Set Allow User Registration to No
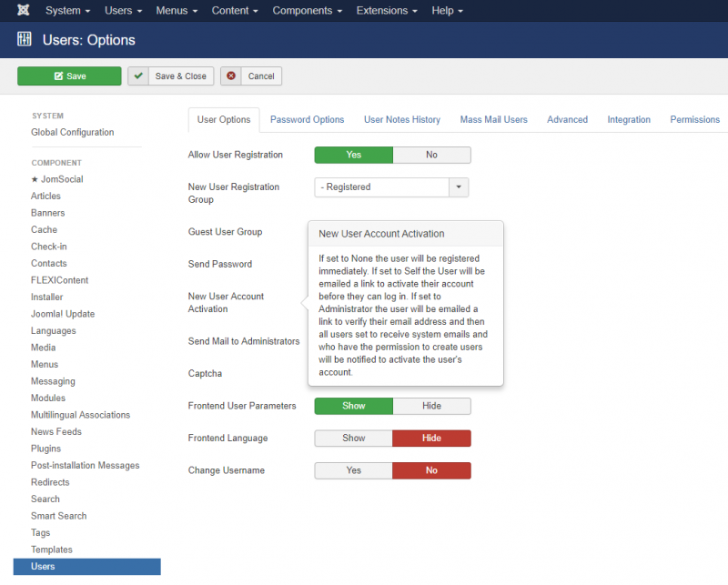This screenshot has width=728, height=585. [431, 155]
